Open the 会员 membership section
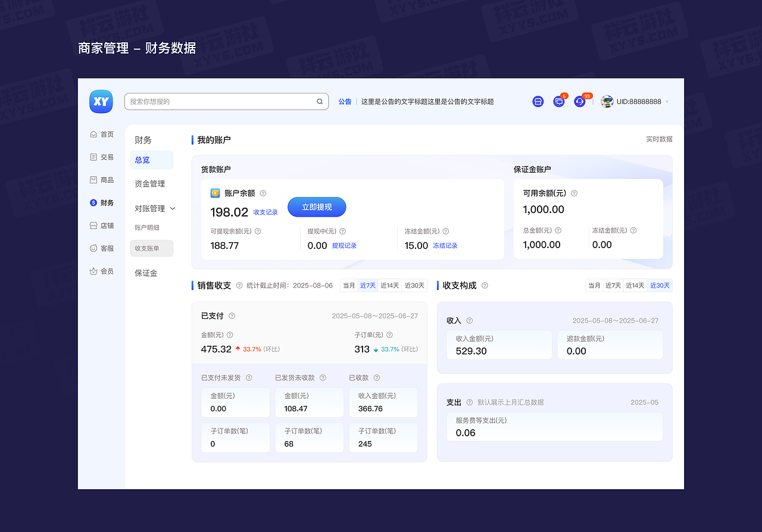This screenshot has width=762, height=532. pyautogui.click(x=101, y=271)
